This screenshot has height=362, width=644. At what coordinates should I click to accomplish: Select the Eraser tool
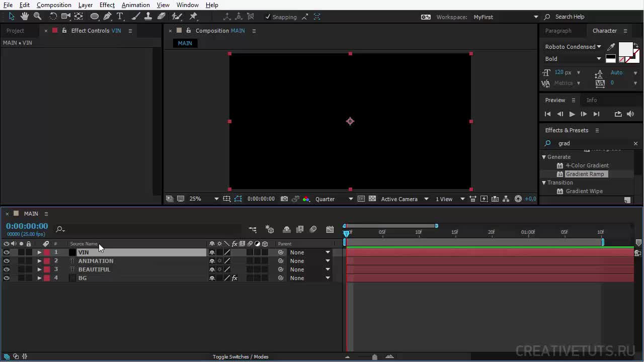(x=161, y=17)
